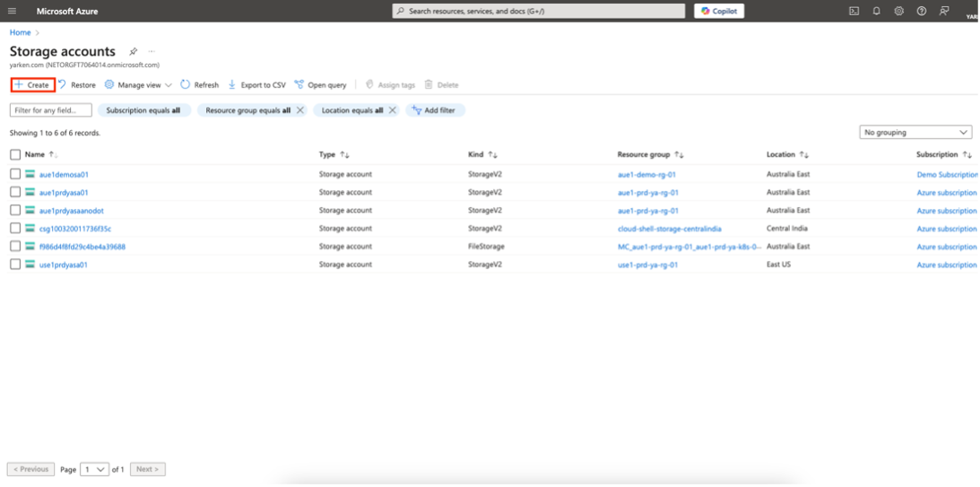Click the Create button

33,85
